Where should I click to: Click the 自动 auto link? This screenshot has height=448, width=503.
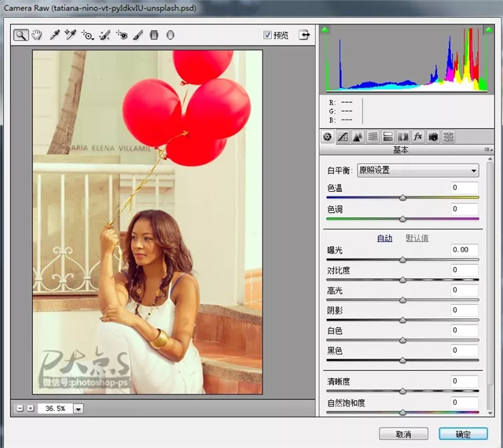click(x=384, y=238)
